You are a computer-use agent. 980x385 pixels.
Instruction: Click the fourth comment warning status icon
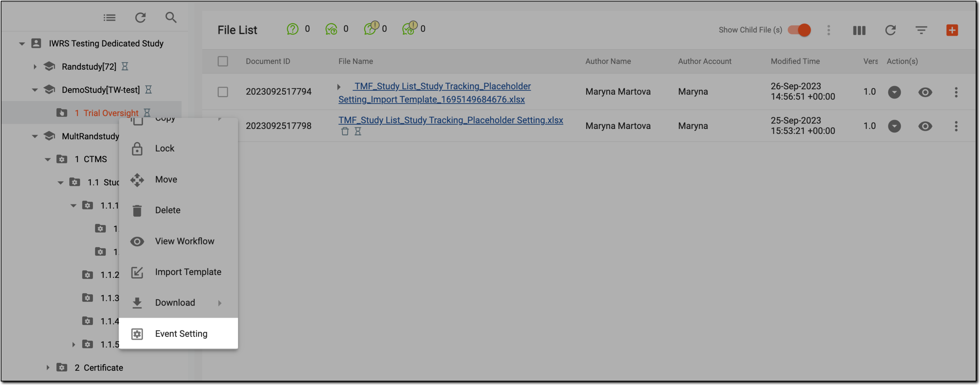pos(410,28)
